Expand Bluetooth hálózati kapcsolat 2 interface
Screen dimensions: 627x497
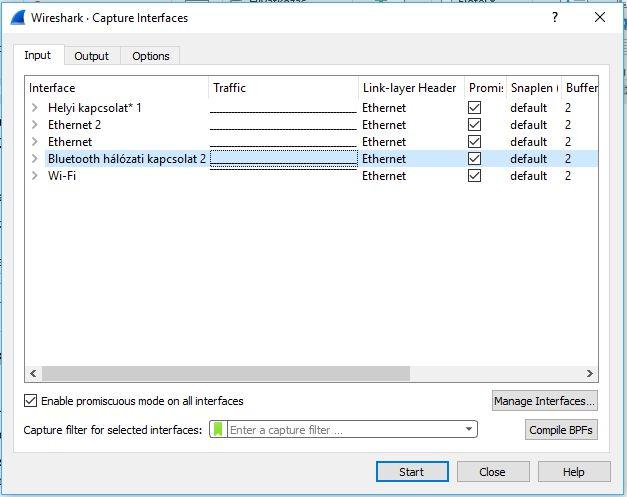coord(35,159)
